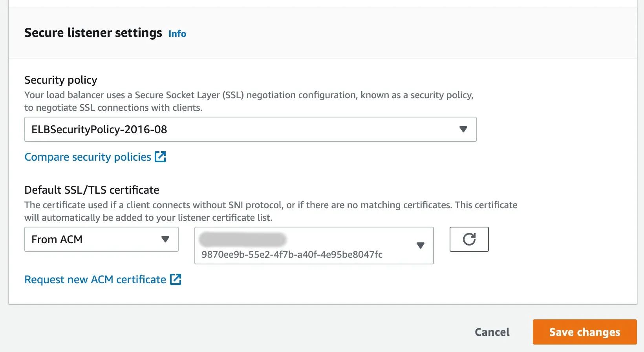This screenshot has height=352, width=644.
Task: Open the Compare security policies link
Action: click(88, 157)
